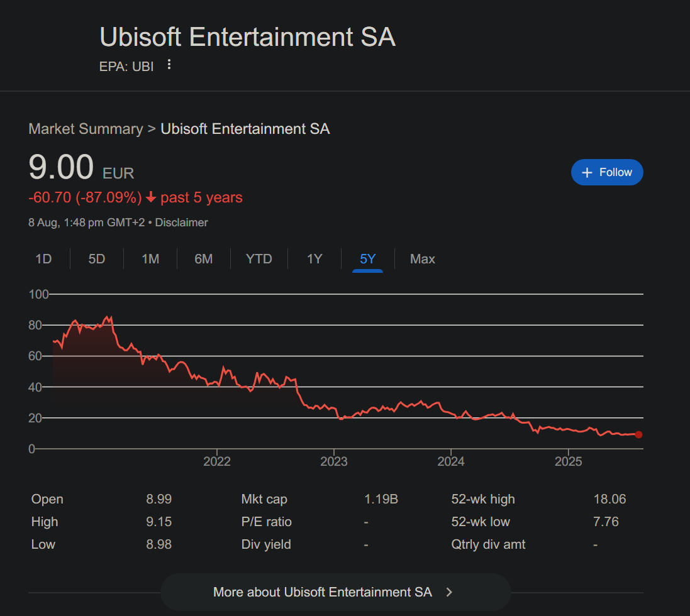Click the 52-wk high value 18.06
Image resolution: width=690 pixels, height=616 pixels.
609,499
